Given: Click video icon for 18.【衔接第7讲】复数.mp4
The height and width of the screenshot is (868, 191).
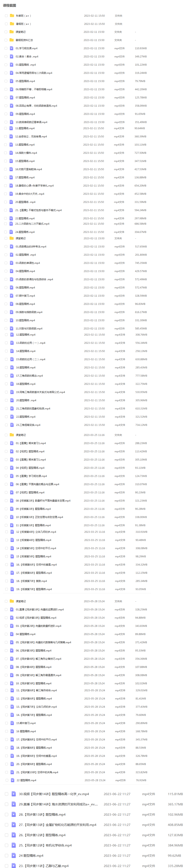Looking at the screenshot, I should pyautogui.click(x=12, y=581).
